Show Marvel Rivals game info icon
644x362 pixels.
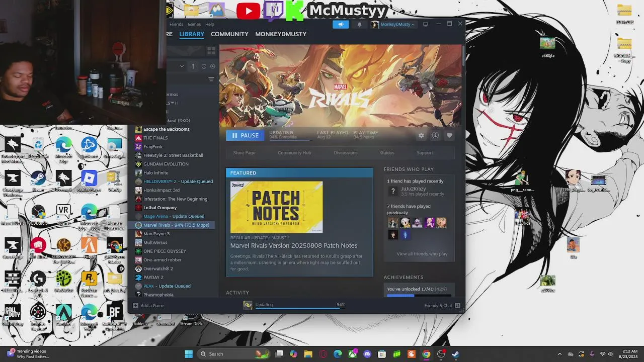435,135
